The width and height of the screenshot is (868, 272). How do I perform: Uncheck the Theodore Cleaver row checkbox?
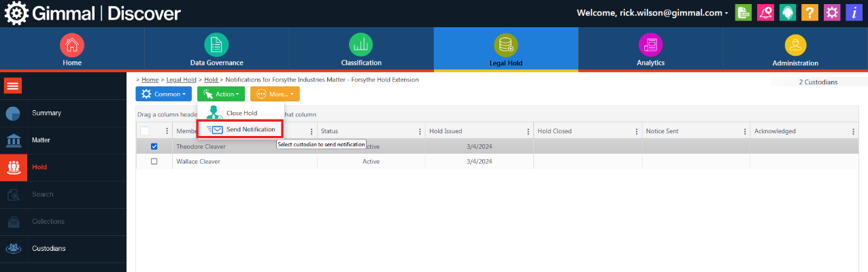[154, 146]
